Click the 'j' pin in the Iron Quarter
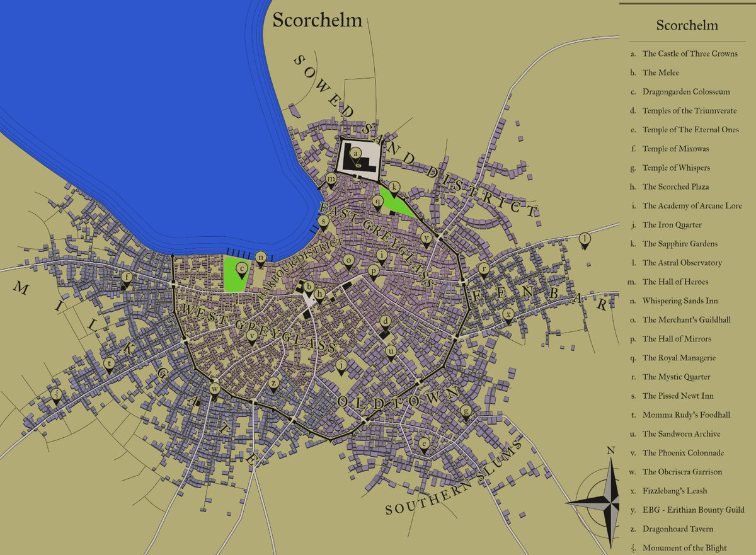This screenshot has width=756, height=555. [340, 365]
